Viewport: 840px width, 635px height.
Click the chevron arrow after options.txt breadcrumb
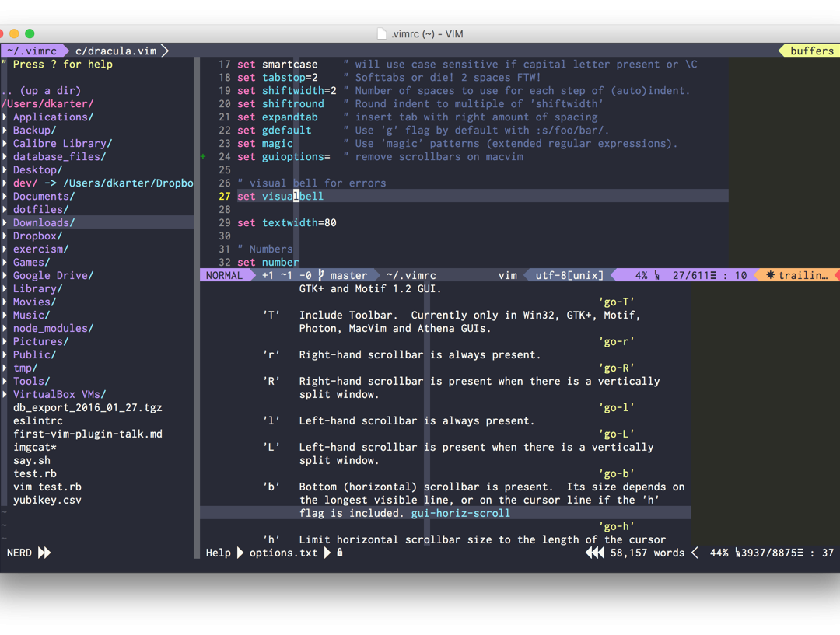(x=326, y=553)
